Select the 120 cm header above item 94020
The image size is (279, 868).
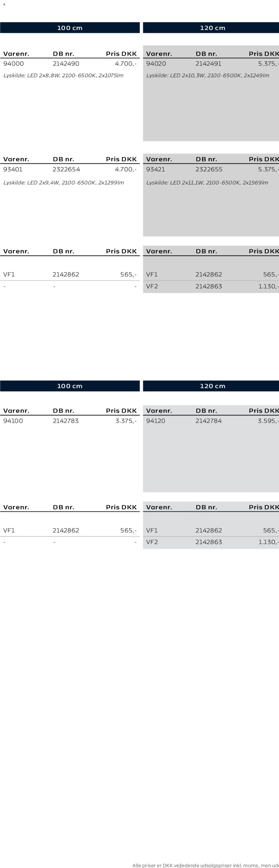click(x=212, y=28)
